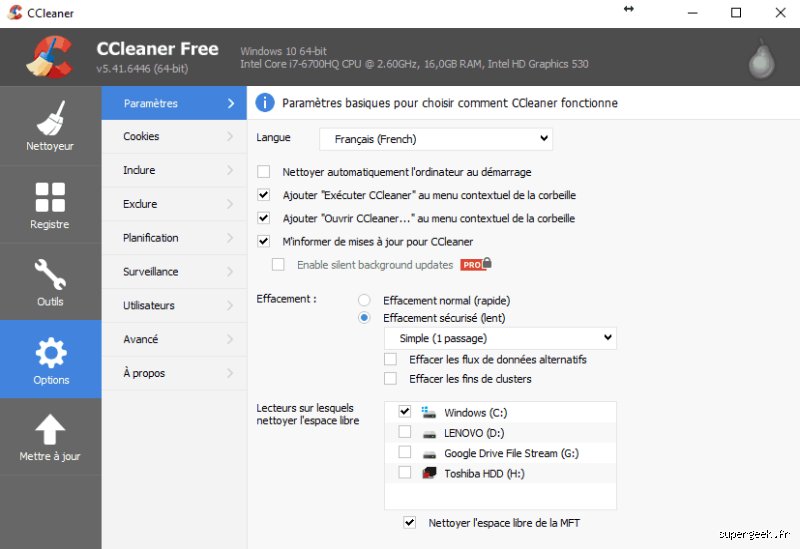
Task: Click the Google Drive File Stream drive icon
Action: coord(430,454)
